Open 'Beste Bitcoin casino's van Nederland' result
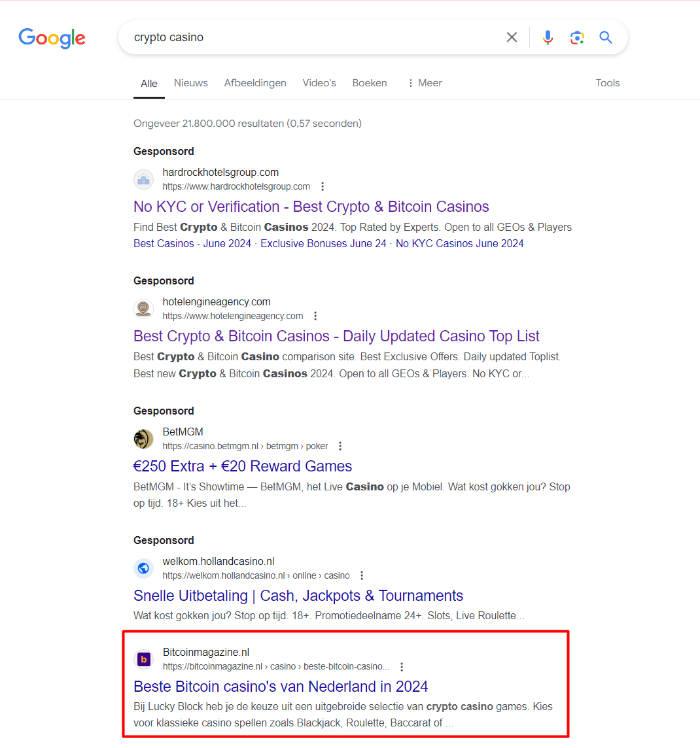700x748 pixels. [281, 687]
